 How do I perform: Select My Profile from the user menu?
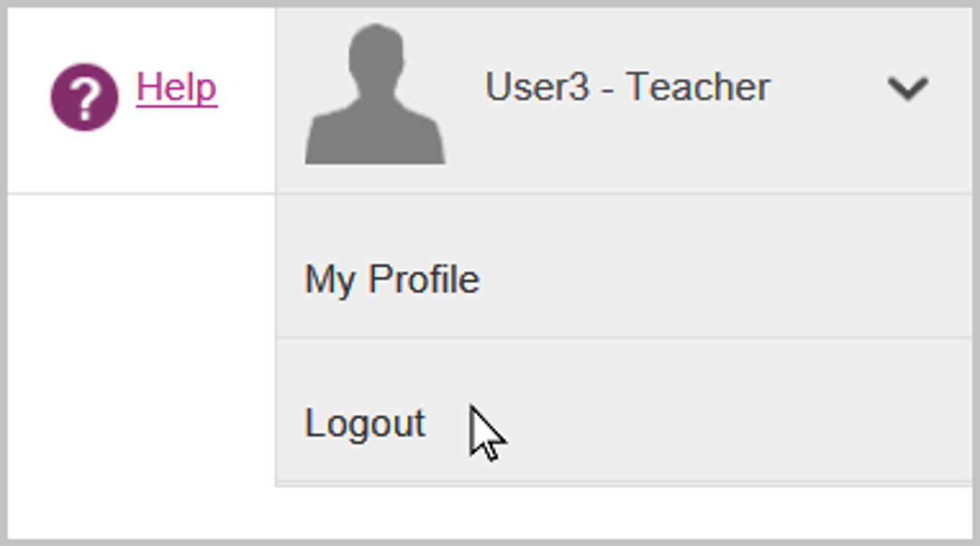click(392, 279)
